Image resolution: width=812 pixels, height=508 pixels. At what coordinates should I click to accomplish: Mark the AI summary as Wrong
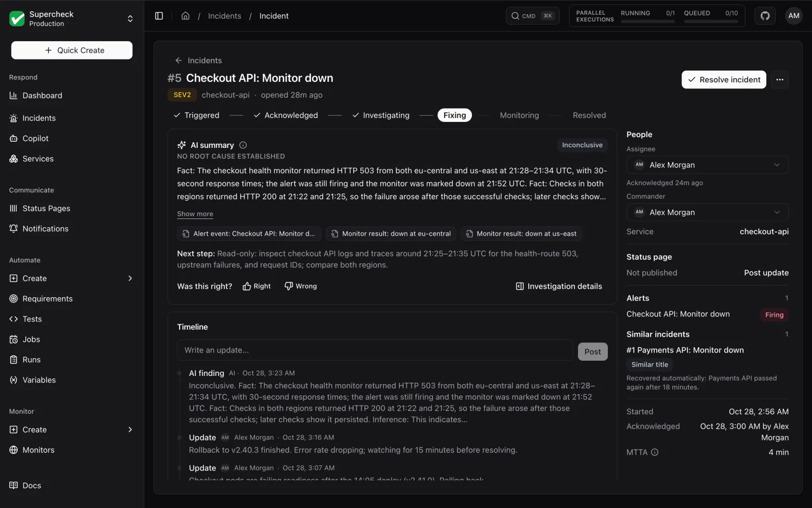(x=301, y=287)
